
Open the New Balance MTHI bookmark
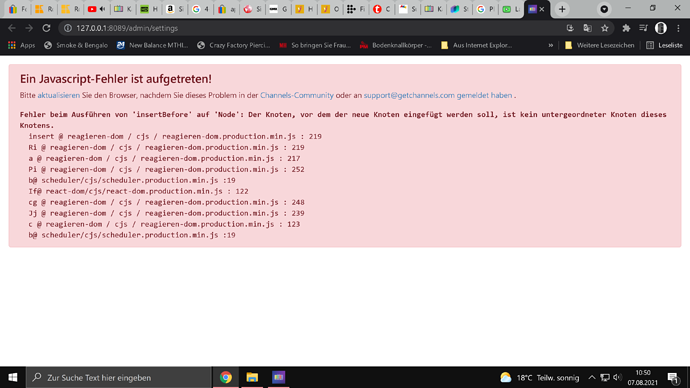point(152,45)
